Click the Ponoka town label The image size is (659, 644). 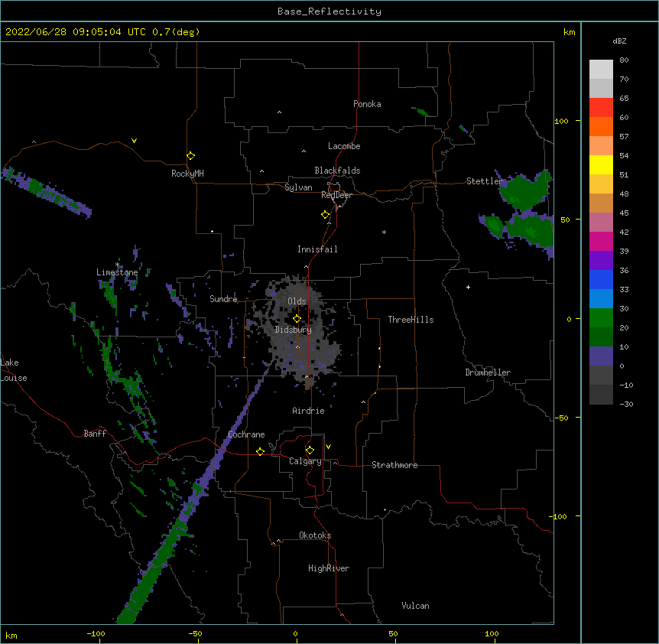pyautogui.click(x=367, y=104)
